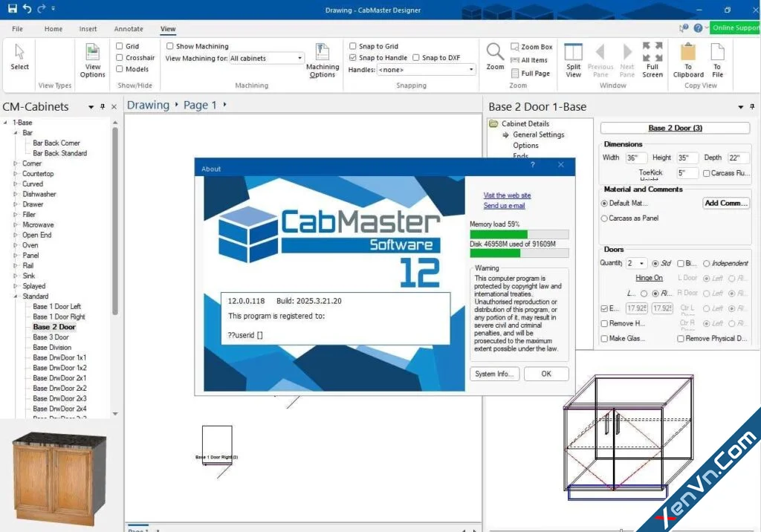
Task: Click the Disk usage progress bar
Action: point(519,253)
